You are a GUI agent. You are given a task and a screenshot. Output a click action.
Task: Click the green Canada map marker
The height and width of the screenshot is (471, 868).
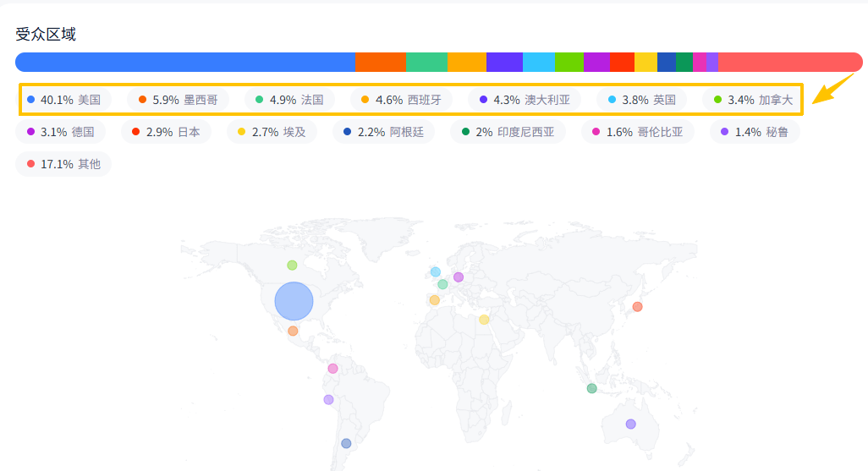pos(292,266)
